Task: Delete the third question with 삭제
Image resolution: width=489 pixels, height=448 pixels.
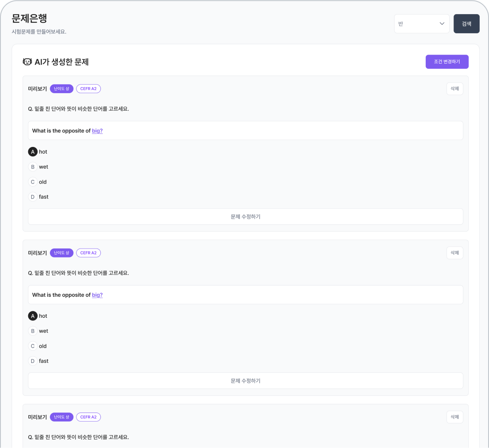Action: 454,417
